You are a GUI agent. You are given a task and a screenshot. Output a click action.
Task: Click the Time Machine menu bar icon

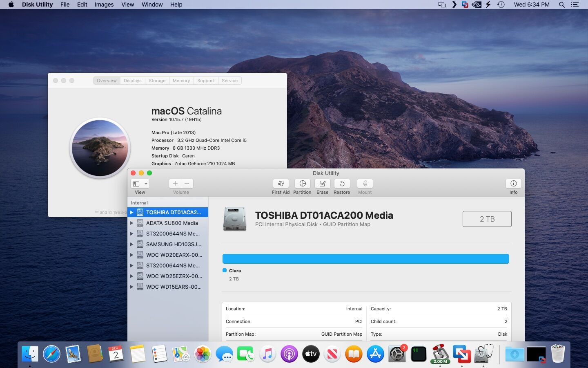501,4
